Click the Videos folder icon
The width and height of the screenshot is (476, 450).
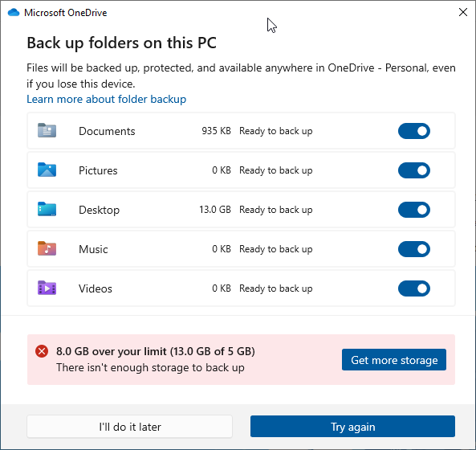[x=47, y=288]
